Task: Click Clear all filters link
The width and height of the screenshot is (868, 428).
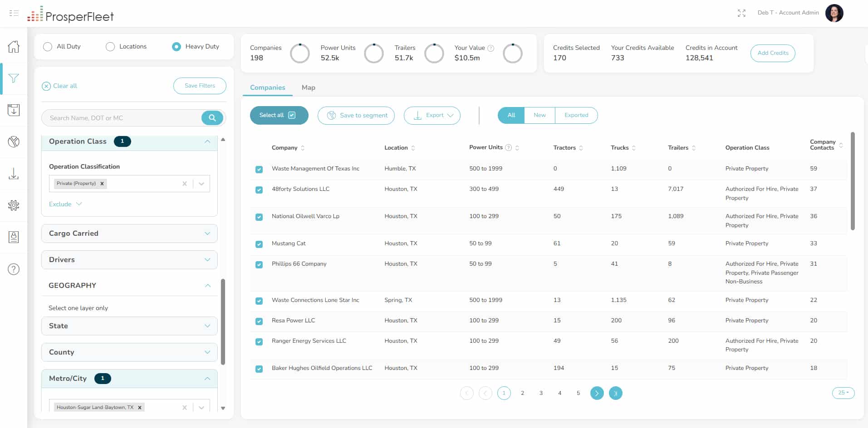Action: click(59, 86)
